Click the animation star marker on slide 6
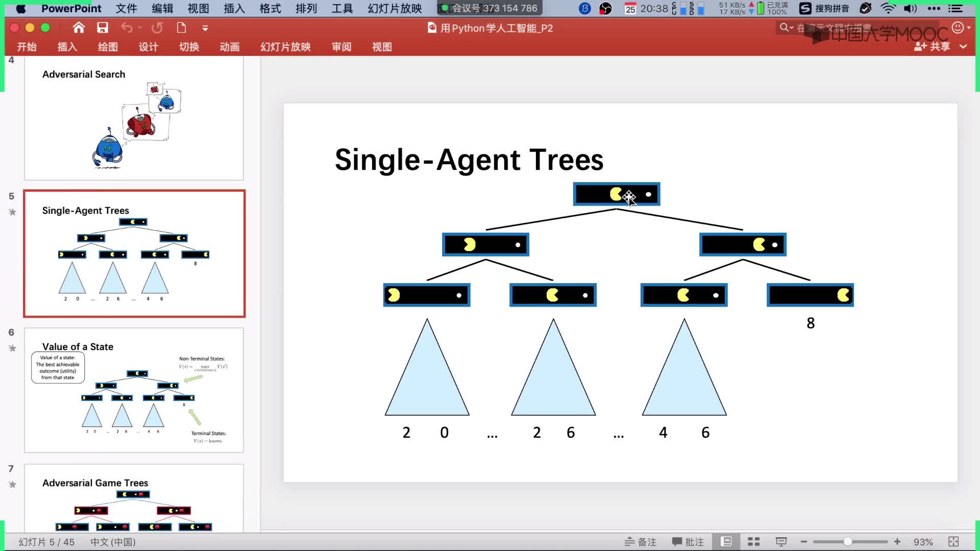This screenshot has height=551, width=980. [12, 348]
